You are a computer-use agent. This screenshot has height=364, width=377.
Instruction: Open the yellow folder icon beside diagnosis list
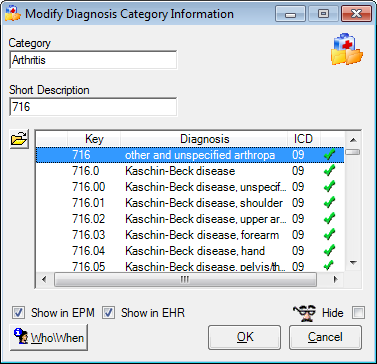point(19,139)
